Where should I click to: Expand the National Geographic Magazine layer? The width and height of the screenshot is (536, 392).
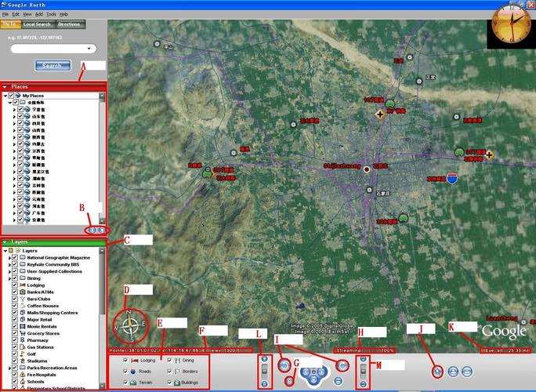(8, 257)
